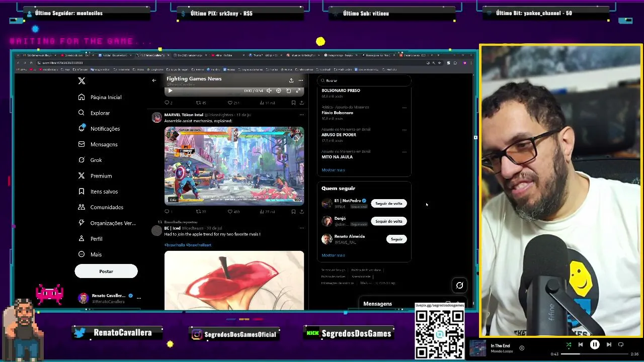Like the MARVEL Tōkon post with 439 likes
Image resolution: width=644 pixels, height=362 pixels.
233,212
